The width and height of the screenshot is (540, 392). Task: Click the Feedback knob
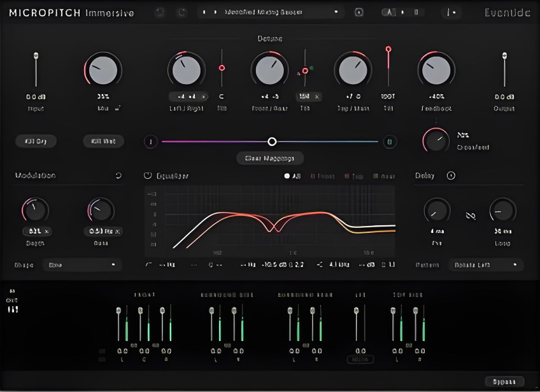point(436,70)
